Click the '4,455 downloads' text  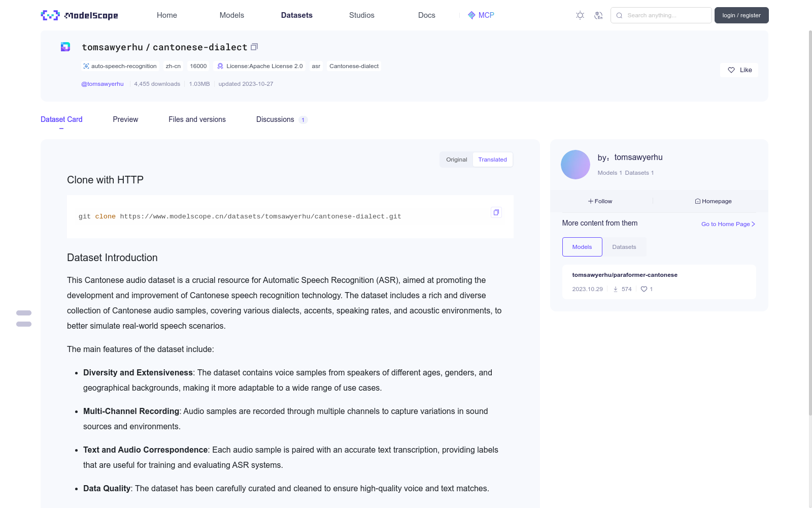157,84
